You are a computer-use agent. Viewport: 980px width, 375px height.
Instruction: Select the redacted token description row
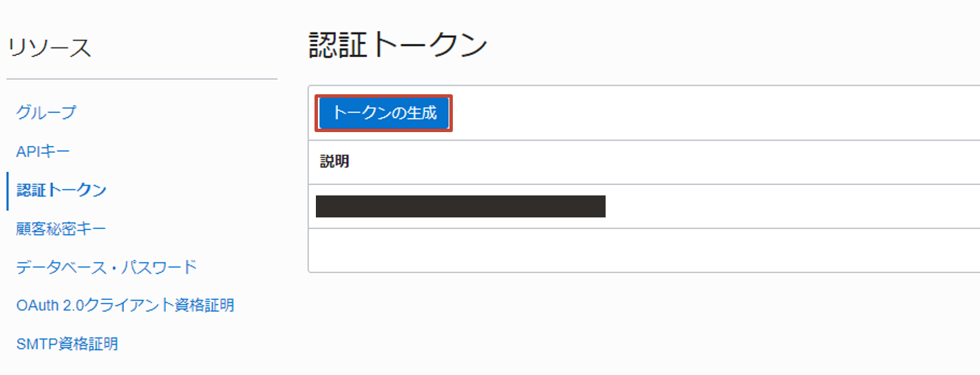click(x=460, y=206)
